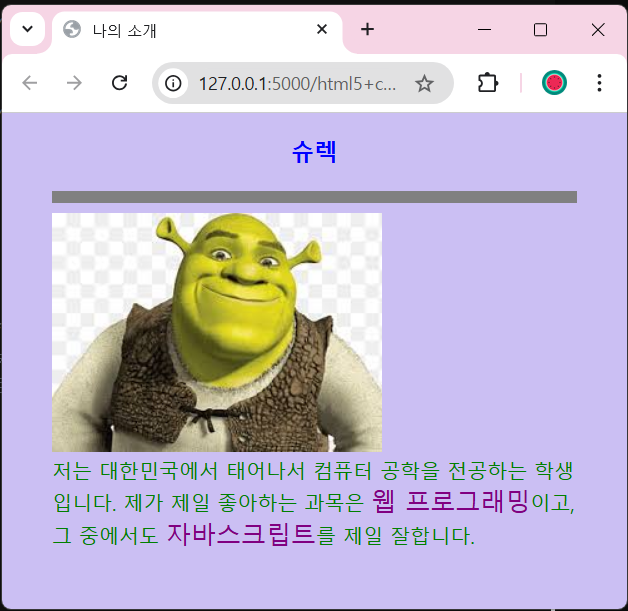
Task: Open a new tab with plus button
Action: 367,29
